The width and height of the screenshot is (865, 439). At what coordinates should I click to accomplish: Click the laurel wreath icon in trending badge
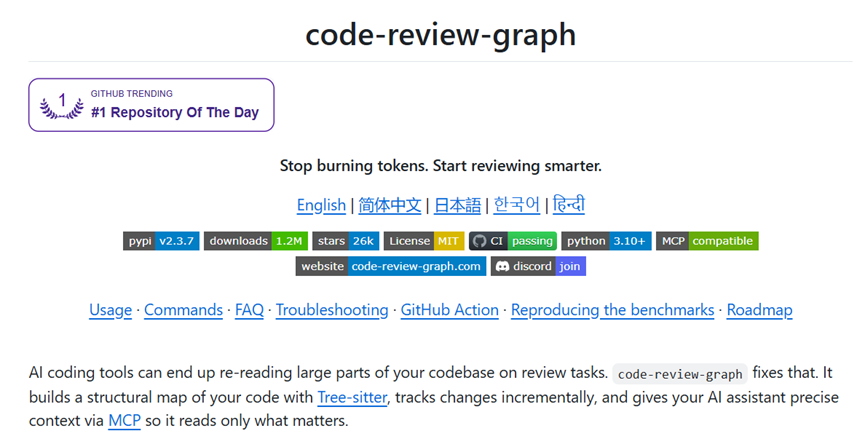coord(62,105)
